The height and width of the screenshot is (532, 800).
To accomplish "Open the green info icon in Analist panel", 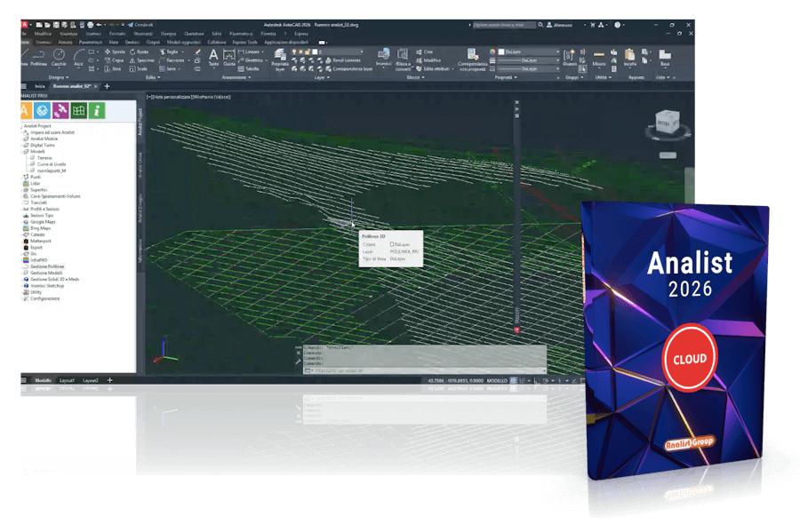I will 98,110.
